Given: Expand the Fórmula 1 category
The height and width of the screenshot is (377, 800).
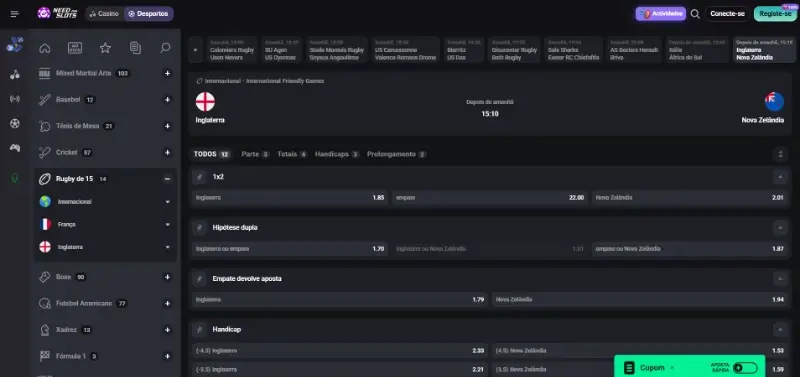Looking at the screenshot, I should coord(167,356).
